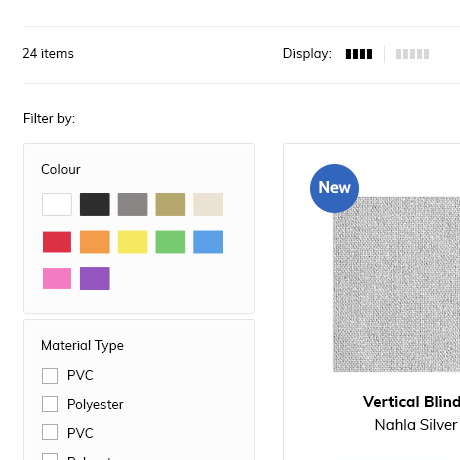Choose the yellow colour swatch

(132, 242)
